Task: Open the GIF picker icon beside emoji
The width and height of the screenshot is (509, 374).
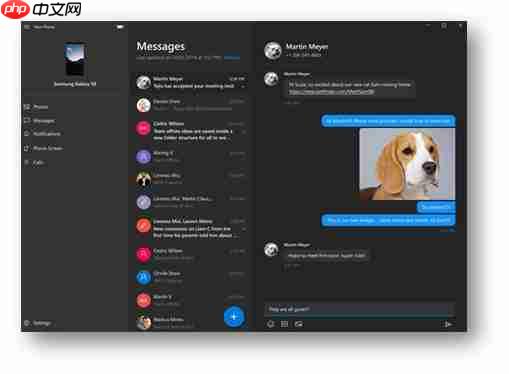Action: [284, 324]
